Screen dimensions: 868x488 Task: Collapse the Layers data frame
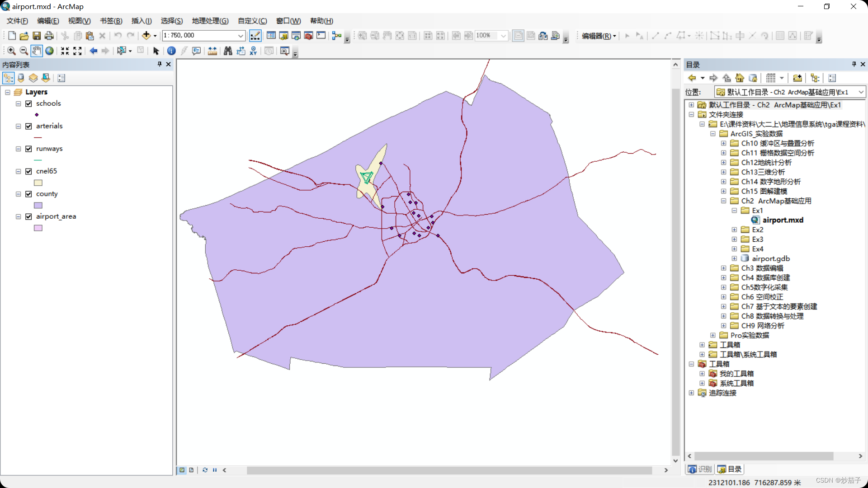coord(8,92)
